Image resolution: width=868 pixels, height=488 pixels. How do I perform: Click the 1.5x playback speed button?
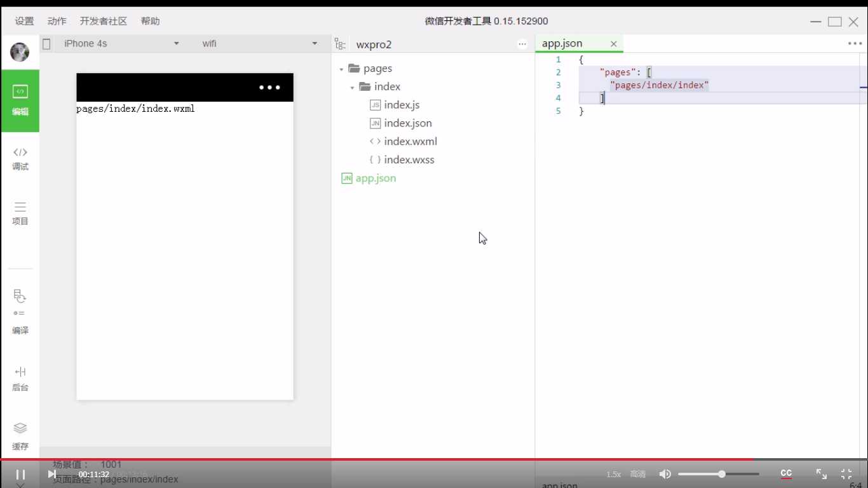coord(613,475)
